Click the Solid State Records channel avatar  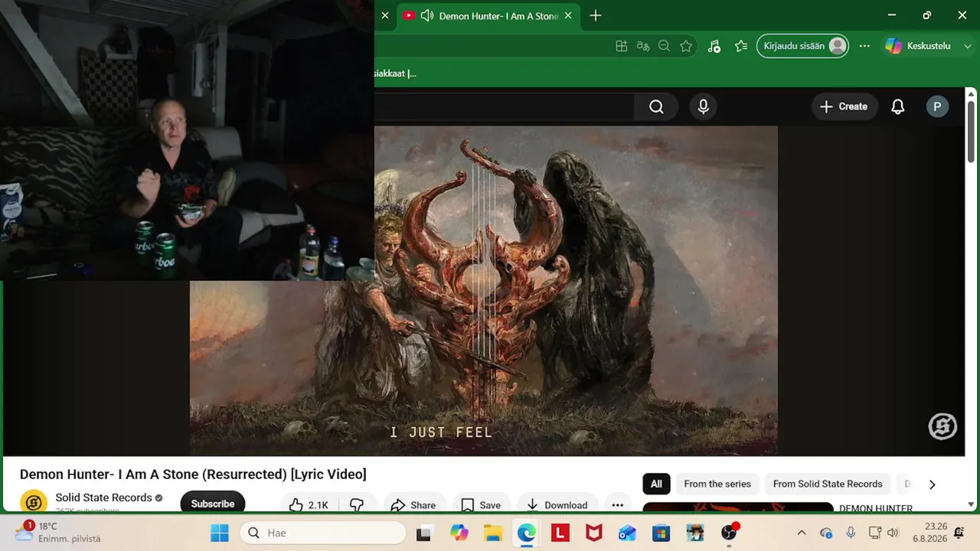click(x=34, y=502)
